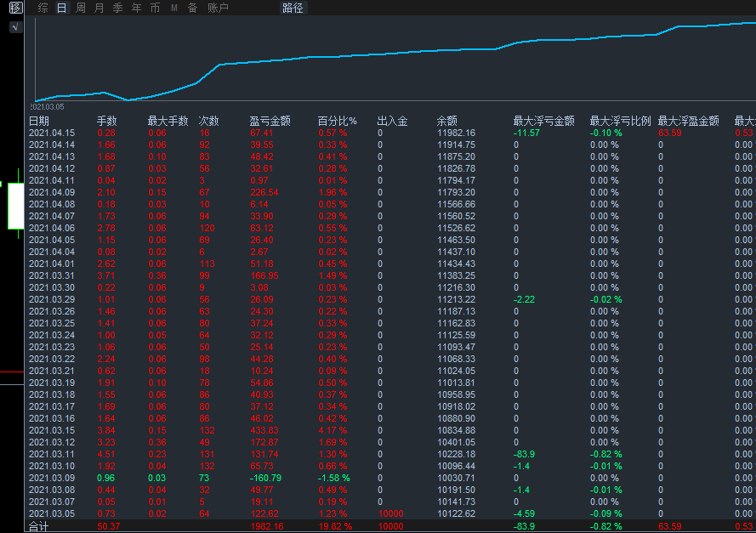Open the 周 weekly tab

click(x=81, y=8)
